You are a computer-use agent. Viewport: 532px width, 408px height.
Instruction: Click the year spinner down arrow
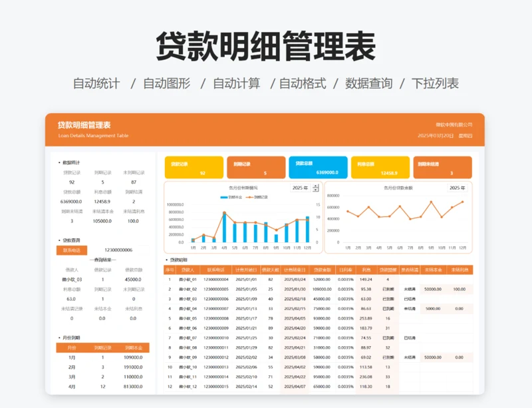click(316, 190)
